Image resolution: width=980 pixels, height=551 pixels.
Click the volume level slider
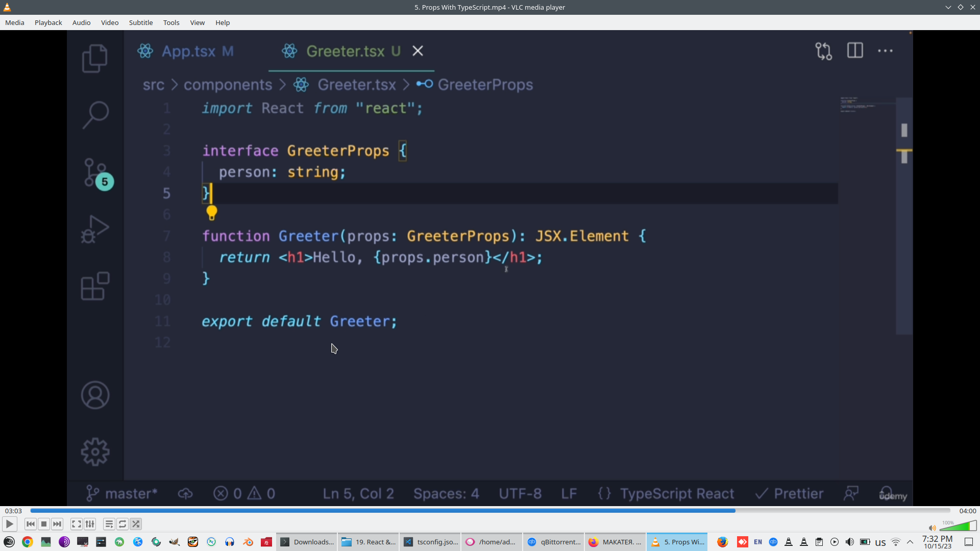click(x=958, y=527)
